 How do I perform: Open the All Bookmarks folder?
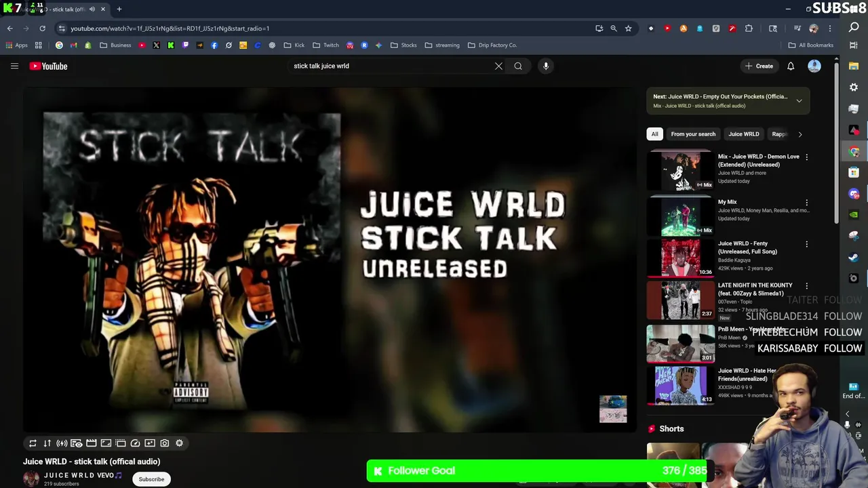coord(811,45)
